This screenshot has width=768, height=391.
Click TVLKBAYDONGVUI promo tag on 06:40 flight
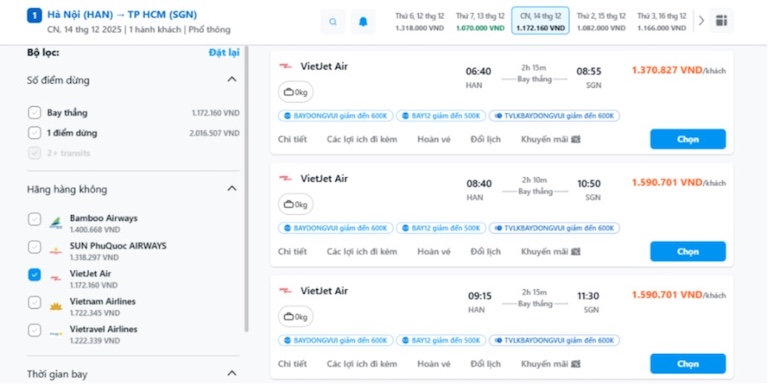(554, 116)
